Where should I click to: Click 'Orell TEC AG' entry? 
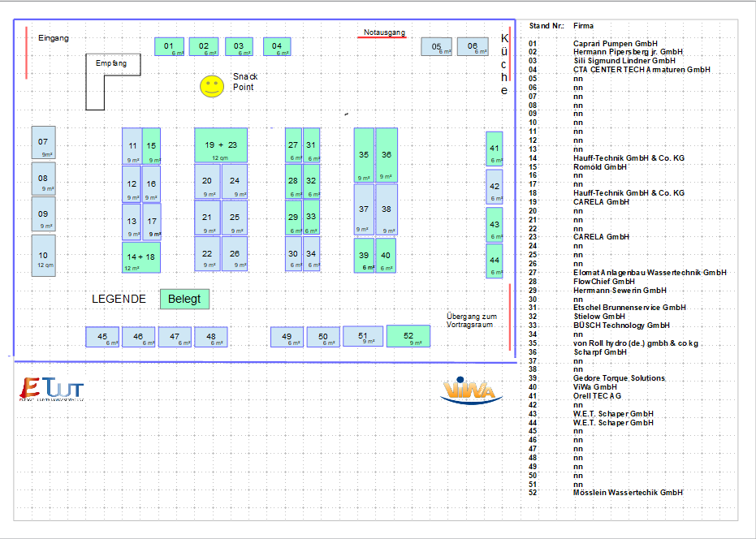(598, 396)
